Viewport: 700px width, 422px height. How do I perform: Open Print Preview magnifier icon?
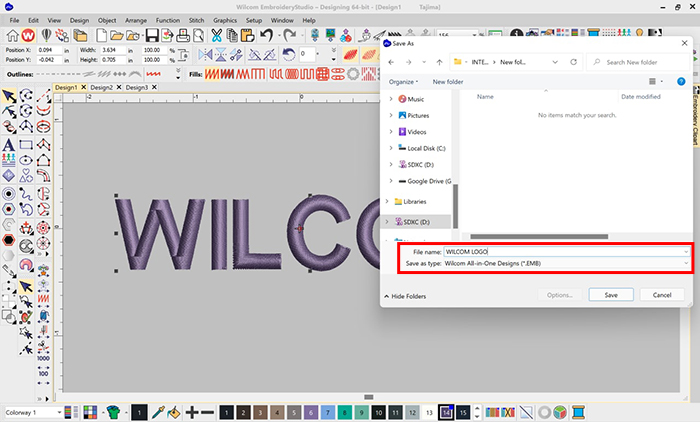(x=198, y=35)
